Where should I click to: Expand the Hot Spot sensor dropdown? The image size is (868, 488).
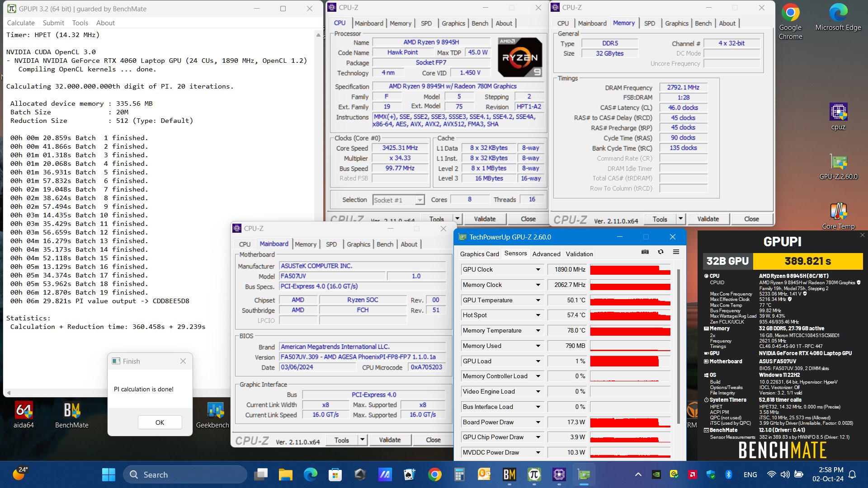(x=538, y=315)
